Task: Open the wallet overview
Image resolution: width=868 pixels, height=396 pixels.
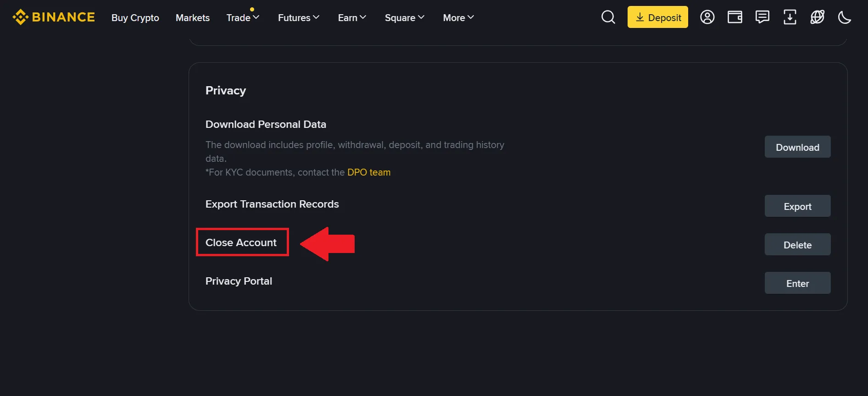Action: point(734,17)
